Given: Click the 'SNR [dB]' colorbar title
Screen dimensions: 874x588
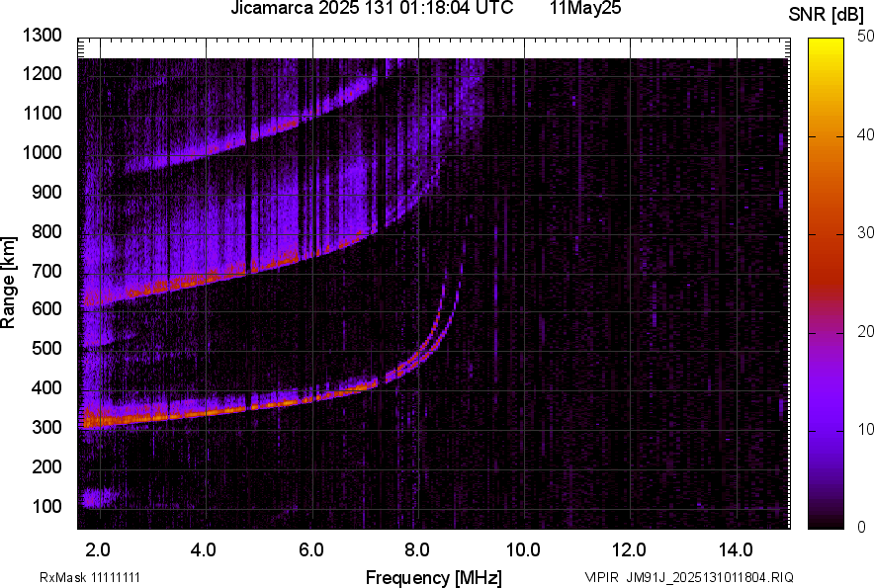Looking at the screenshot, I should point(827,15).
